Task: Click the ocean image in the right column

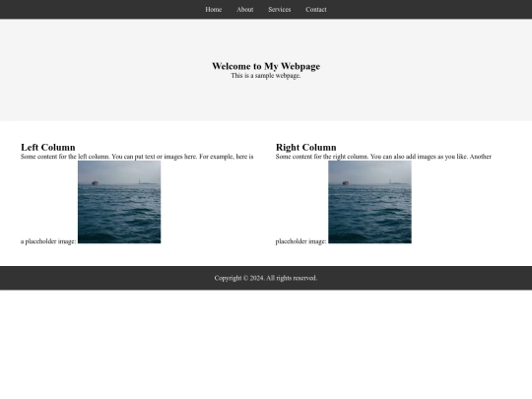Action: pyautogui.click(x=369, y=202)
